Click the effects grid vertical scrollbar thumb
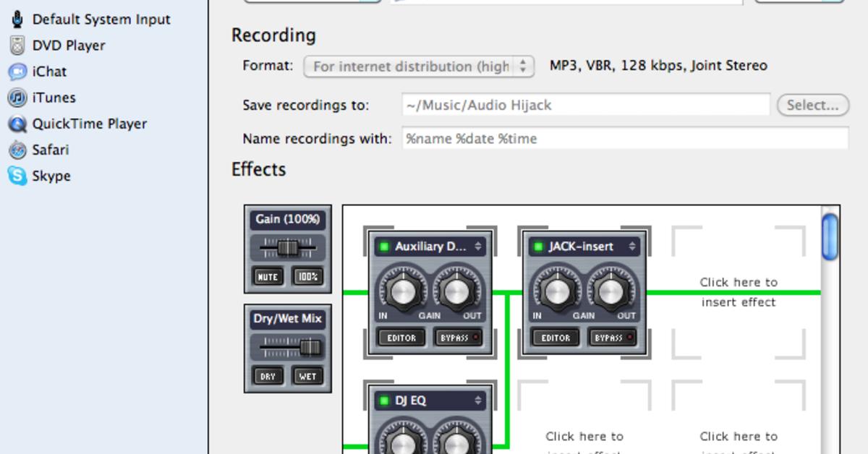Image resolution: width=868 pixels, height=454 pixels. (830, 237)
